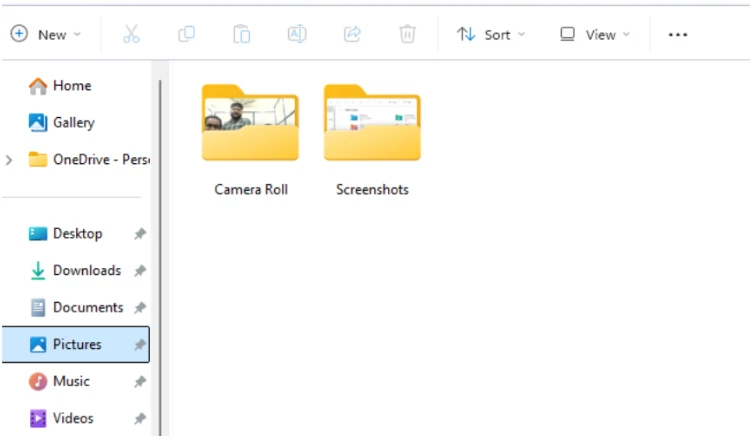Click the green Downloads arrow icon
Viewport: 750px width, 436px height.
click(38, 271)
